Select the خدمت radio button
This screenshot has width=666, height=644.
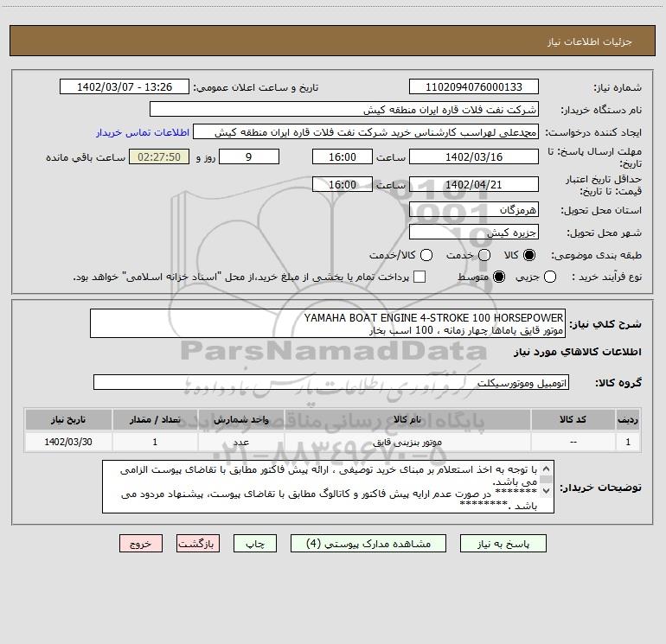[x=484, y=255]
